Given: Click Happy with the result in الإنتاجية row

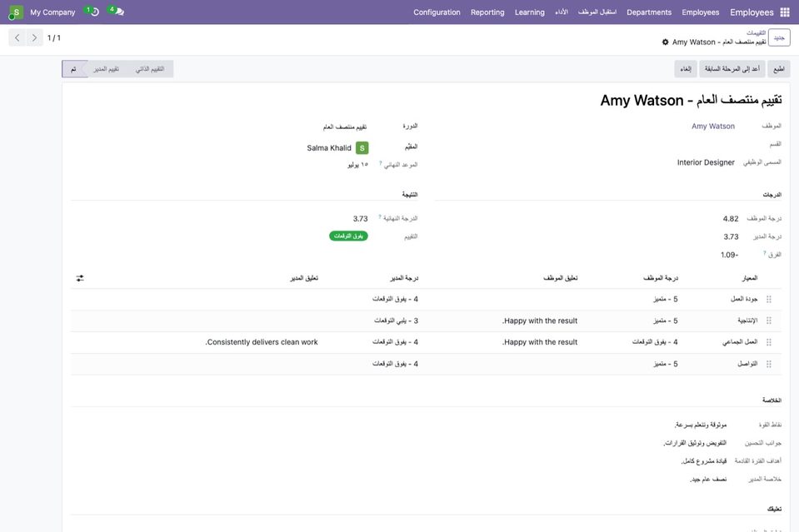Looking at the screenshot, I should pos(540,321).
